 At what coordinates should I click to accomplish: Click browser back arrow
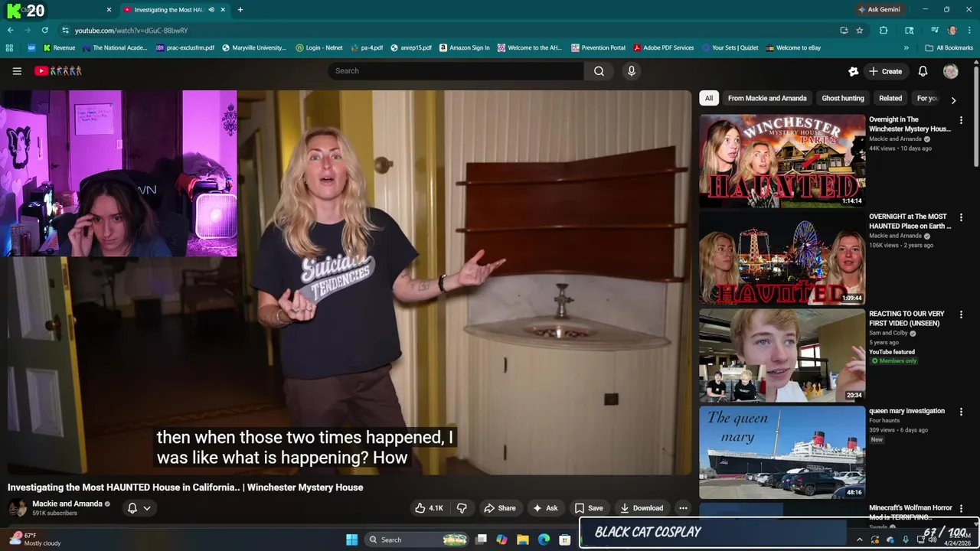10,30
